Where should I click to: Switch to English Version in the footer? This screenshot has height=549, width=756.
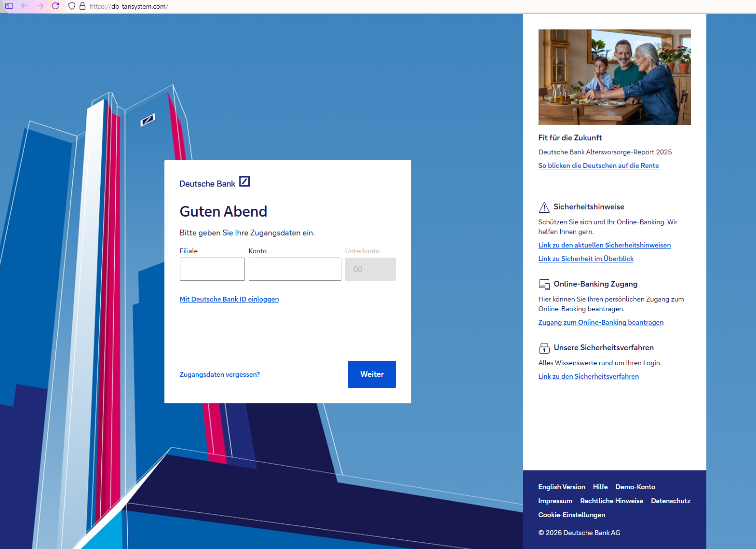[562, 487]
